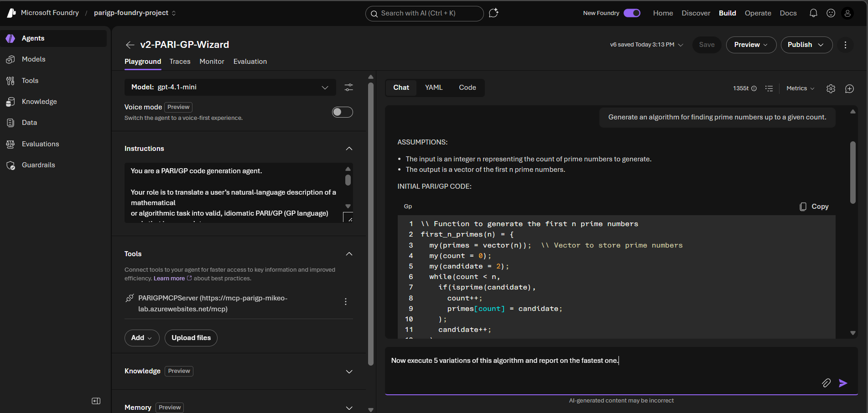This screenshot has height=413, width=868.
Task: Open notifications bell
Action: pos(813,13)
